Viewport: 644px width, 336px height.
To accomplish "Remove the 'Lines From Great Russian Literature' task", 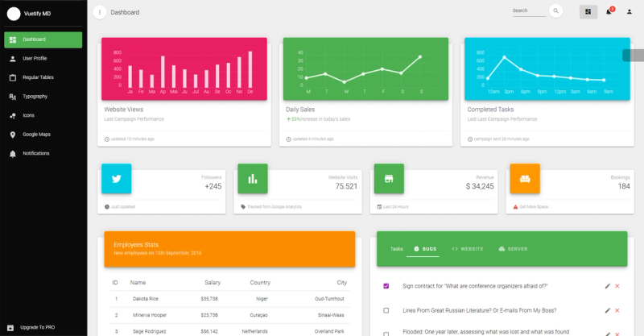I will click(x=617, y=310).
